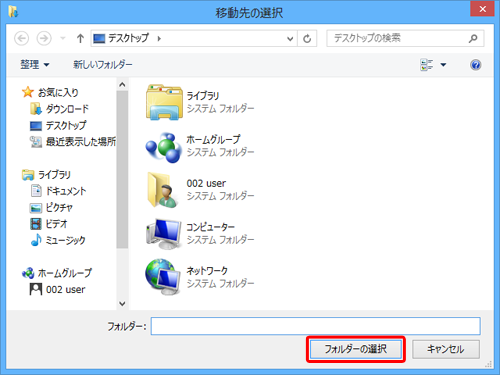Click the ホームグループ name in file list
This screenshot has height=375, width=500.
click(x=213, y=139)
